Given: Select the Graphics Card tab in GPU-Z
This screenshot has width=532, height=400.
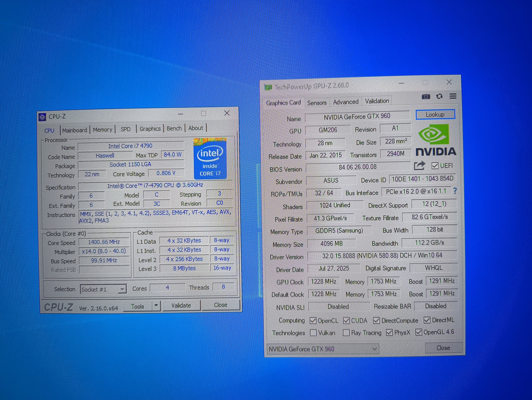Looking at the screenshot, I should (283, 103).
